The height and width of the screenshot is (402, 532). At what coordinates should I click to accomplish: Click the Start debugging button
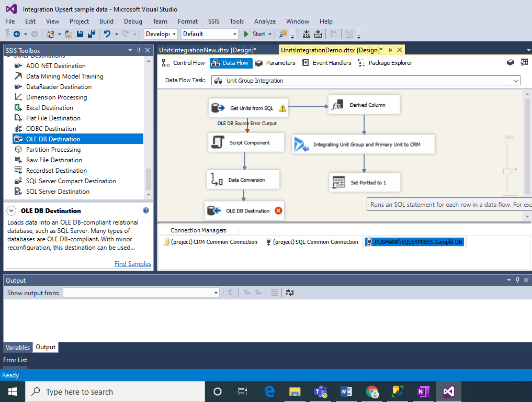point(255,34)
